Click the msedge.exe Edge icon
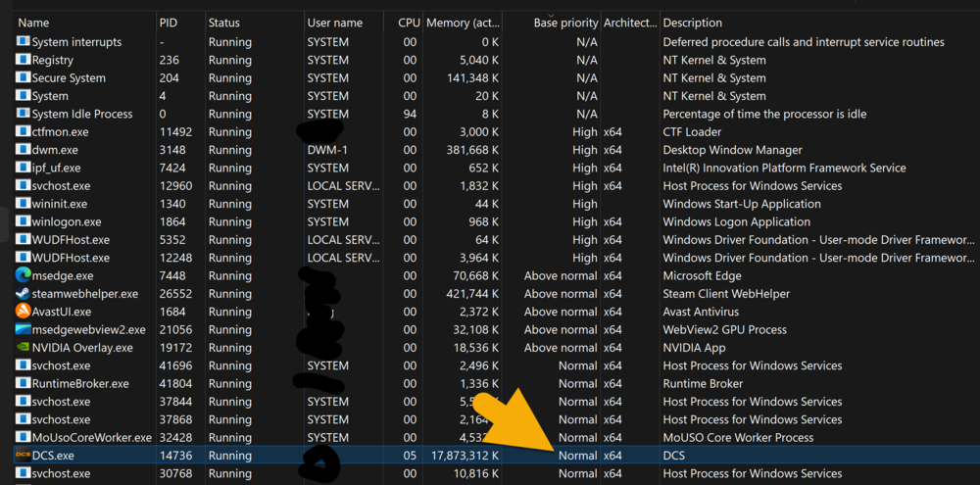 click(23, 275)
